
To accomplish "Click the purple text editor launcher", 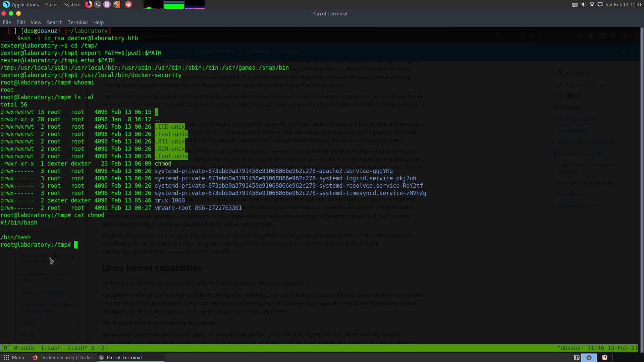I will (x=107, y=4).
